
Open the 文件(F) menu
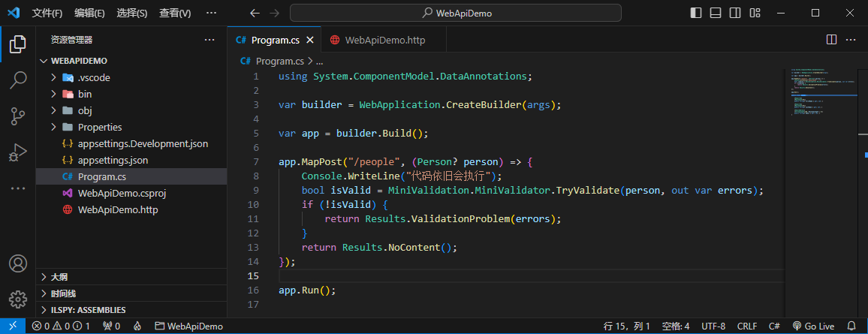coord(47,13)
